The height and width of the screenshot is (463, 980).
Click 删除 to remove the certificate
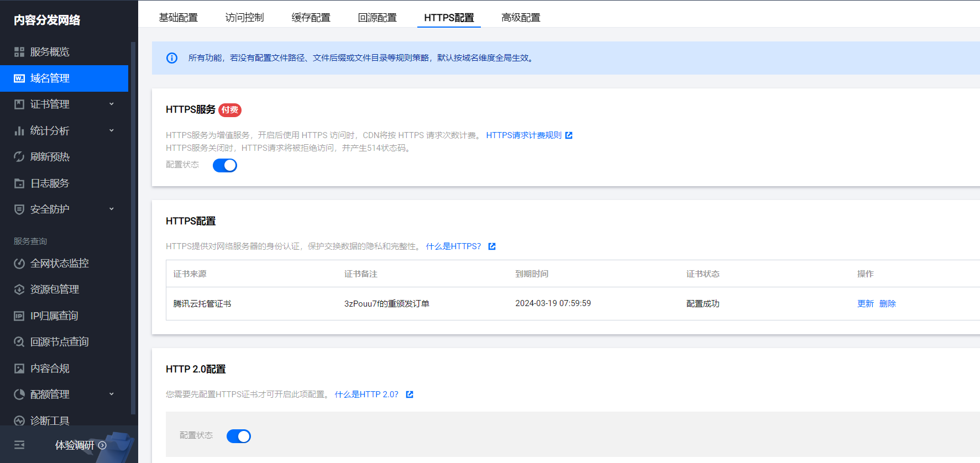click(x=887, y=303)
